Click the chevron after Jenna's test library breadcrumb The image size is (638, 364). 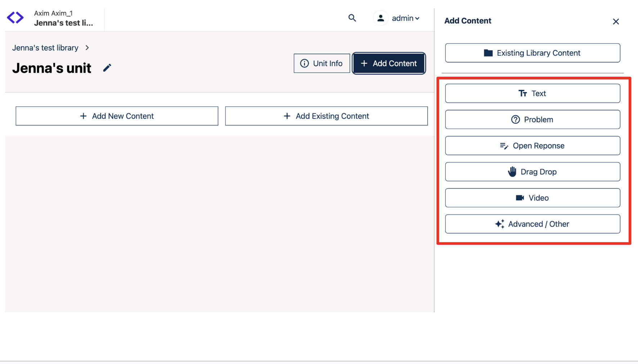[x=87, y=47]
